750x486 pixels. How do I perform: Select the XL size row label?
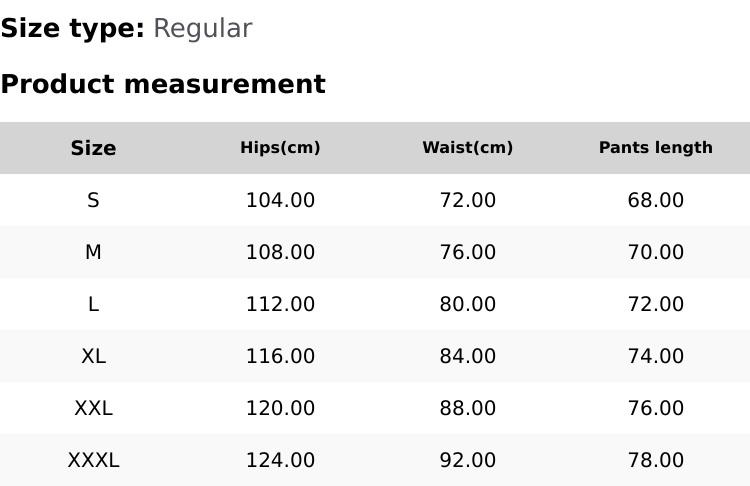point(93,356)
